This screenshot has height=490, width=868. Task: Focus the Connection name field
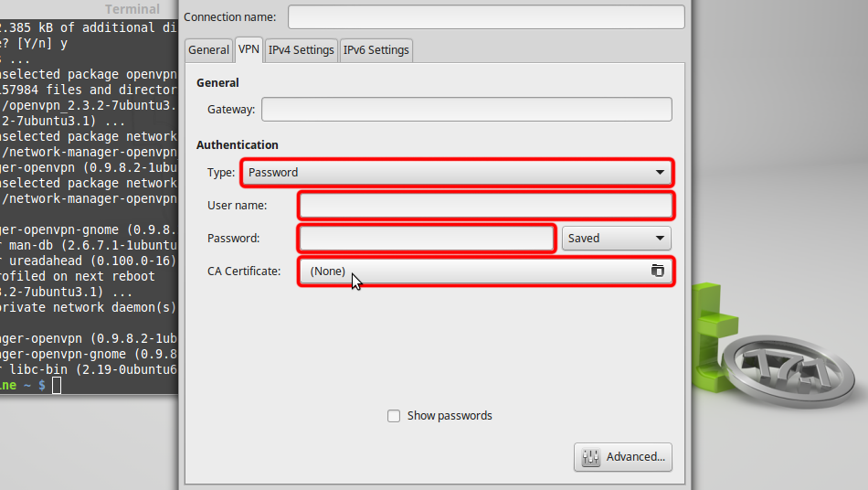[x=485, y=17]
